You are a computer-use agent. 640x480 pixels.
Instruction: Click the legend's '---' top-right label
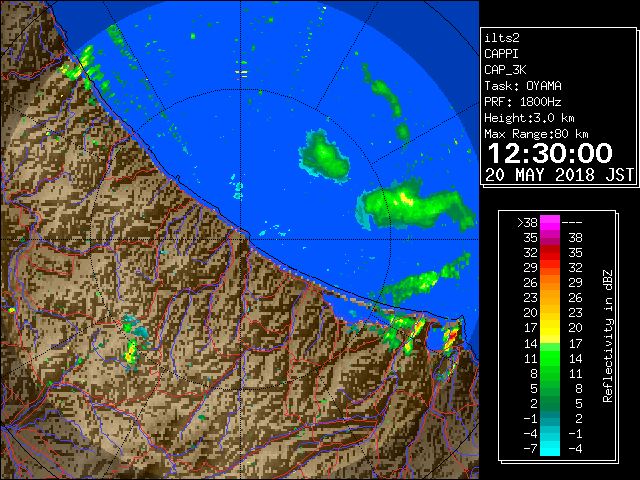[x=572, y=223]
